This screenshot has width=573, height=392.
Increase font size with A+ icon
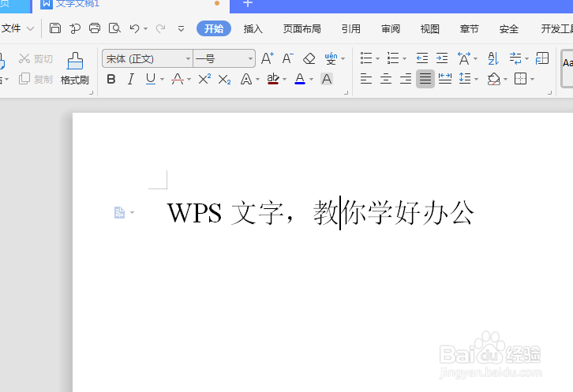268,58
